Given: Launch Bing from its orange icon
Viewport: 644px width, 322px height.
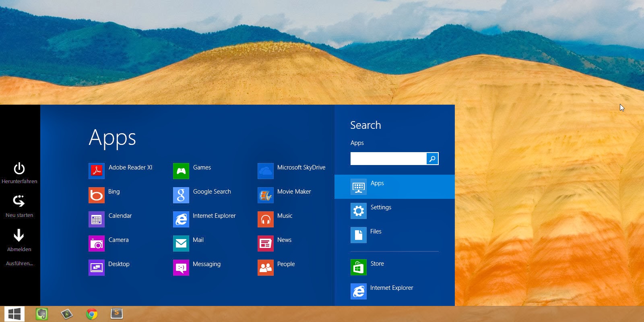Looking at the screenshot, I should click(x=97, y=195).
